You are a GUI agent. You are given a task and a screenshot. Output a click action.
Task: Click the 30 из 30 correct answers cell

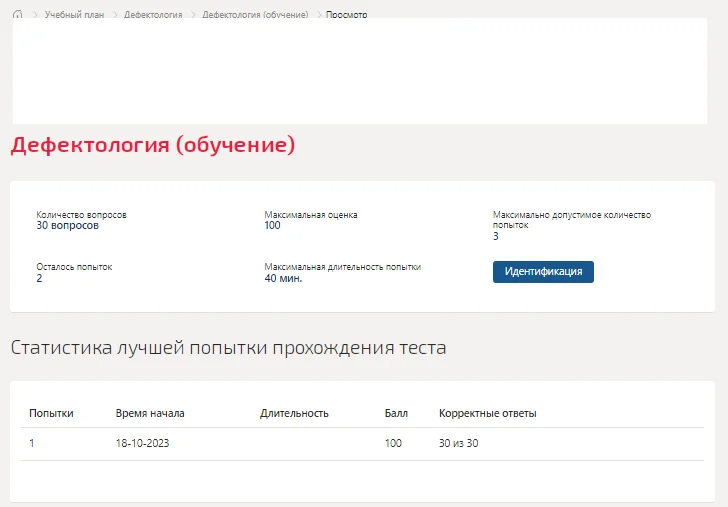pyautogui.click(x=458, y=443)
